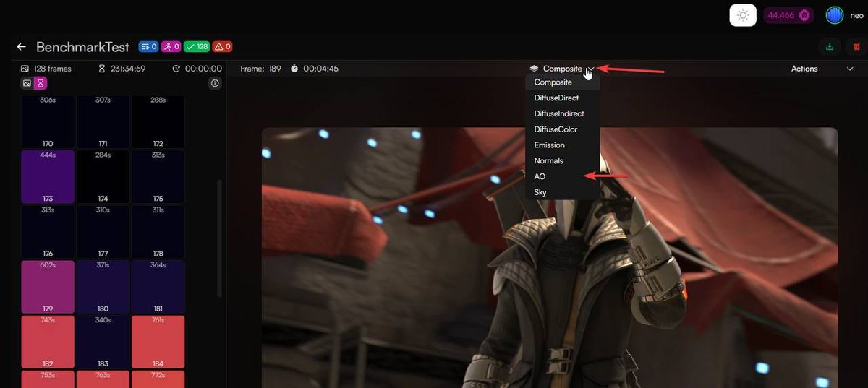
Task: Open frame 179 thumbnail
Action: coord(48,287)
